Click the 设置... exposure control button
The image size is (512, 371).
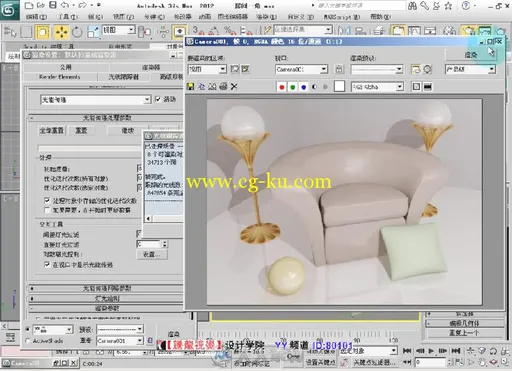tap(152, 254)
